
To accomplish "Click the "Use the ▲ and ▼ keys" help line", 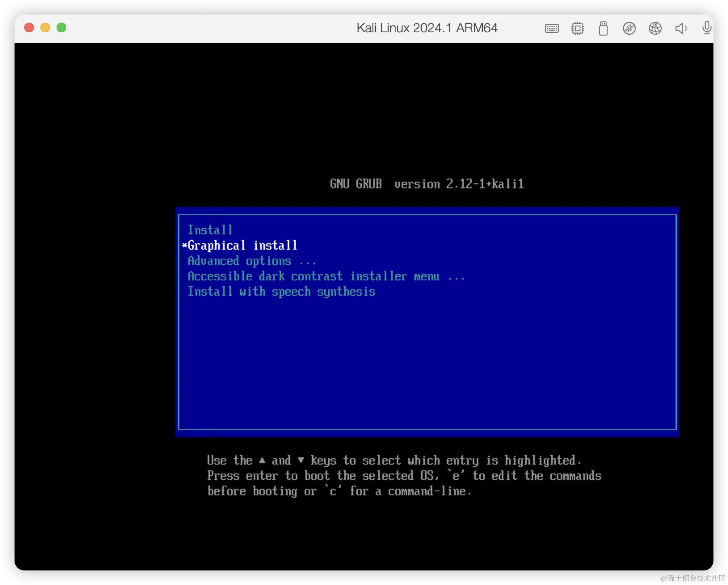I will tap(394, 460).
